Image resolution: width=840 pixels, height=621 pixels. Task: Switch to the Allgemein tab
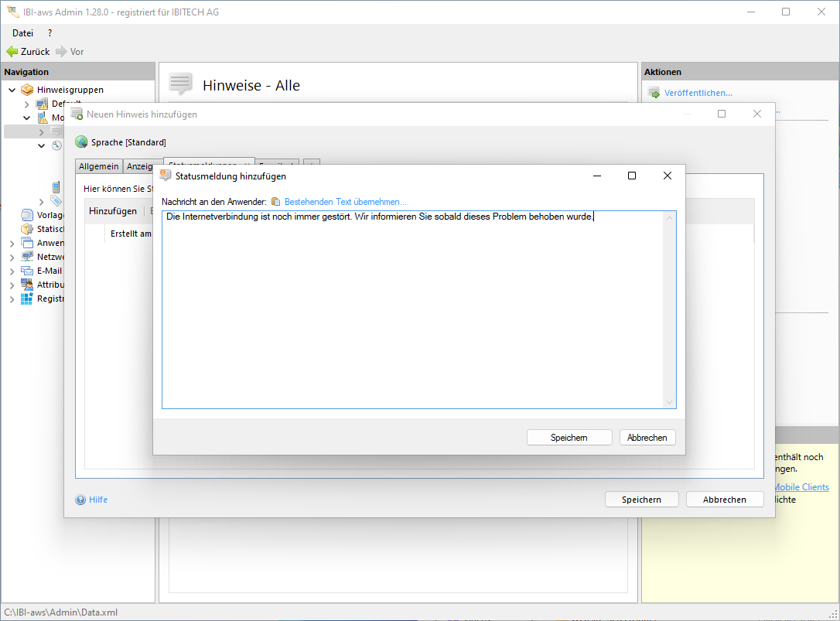[x=99, y=166]
